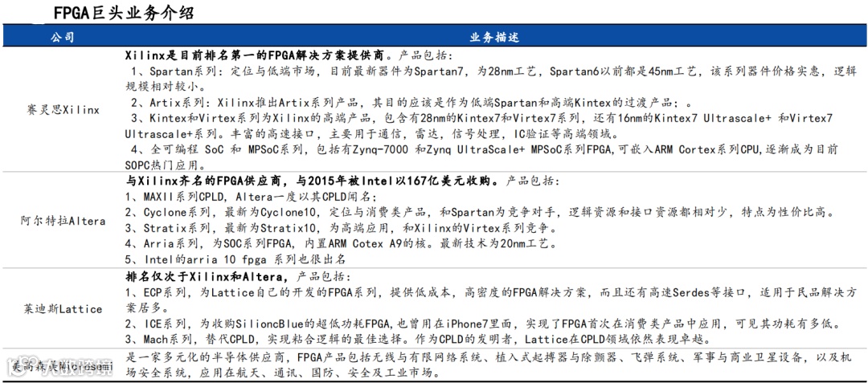The width and height of the screenshot is (868, 383).
Task: Select the '业务描述' column header
Action: (x=493, y=37)
